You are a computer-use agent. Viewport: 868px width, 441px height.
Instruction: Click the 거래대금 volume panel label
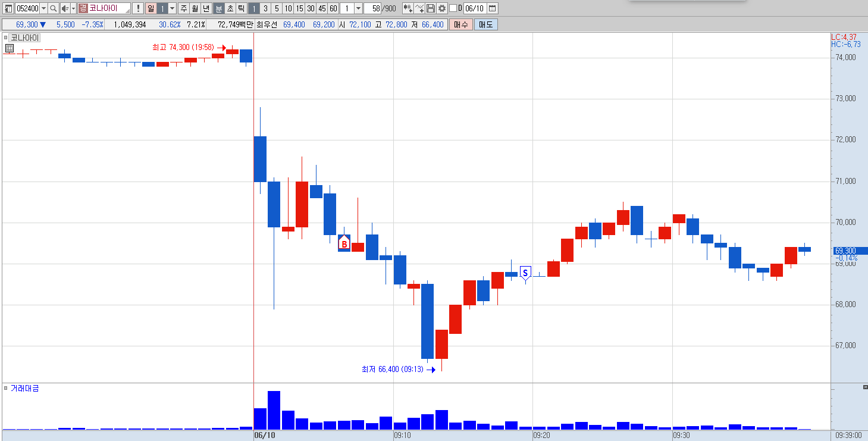coord(24,388)
